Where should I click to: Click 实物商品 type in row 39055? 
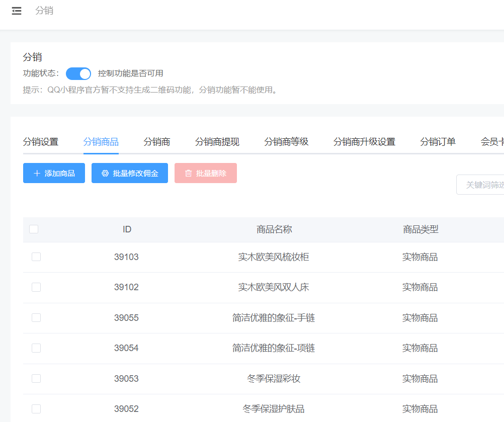[420, 317]
